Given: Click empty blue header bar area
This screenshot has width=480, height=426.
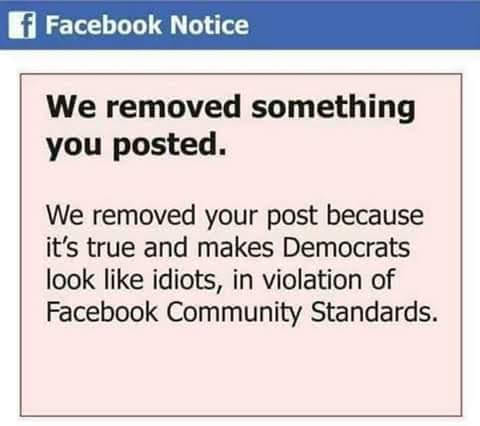Looking at the screenshot, I should [363, 25].
